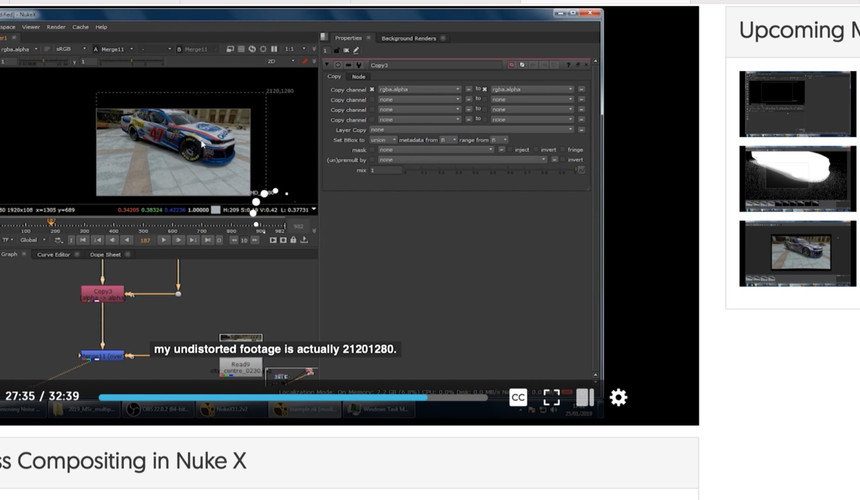Switch to the Dope Sheet tab
Image resolution: width=860 pixels, height=500 pixels.
pos(105,254)
